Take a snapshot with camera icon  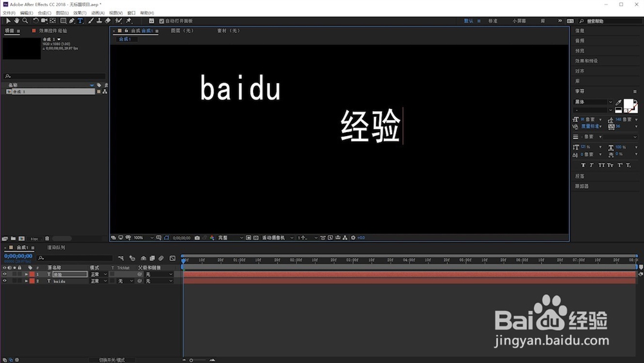(x=197, y=238)
